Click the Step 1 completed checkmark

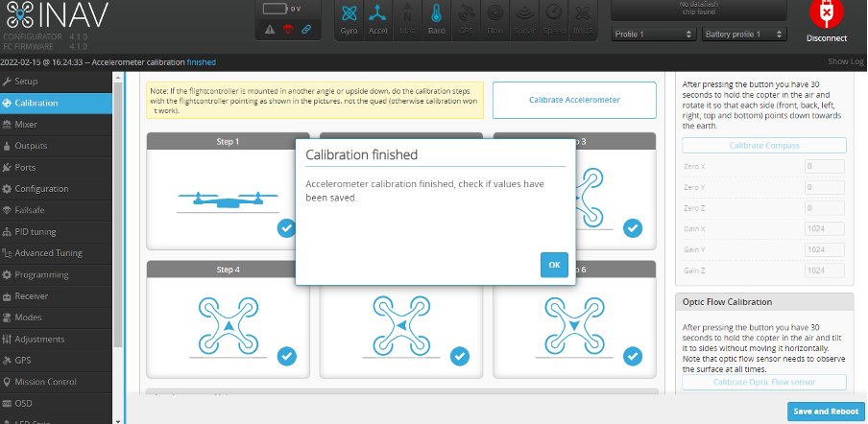click(286, 228)
